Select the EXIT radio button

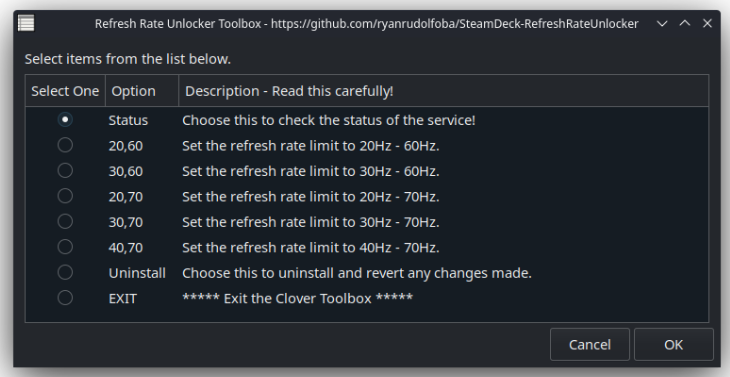[65, 298]
